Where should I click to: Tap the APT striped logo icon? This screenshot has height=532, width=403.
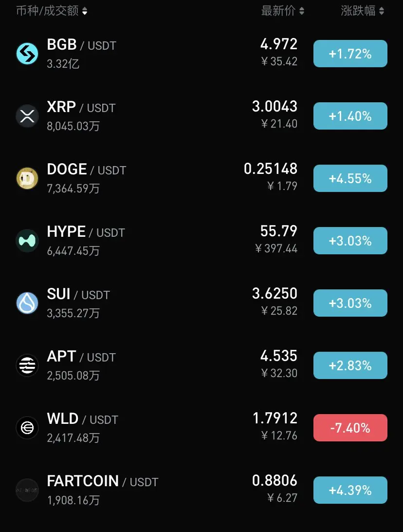click(x=27, y=365)
